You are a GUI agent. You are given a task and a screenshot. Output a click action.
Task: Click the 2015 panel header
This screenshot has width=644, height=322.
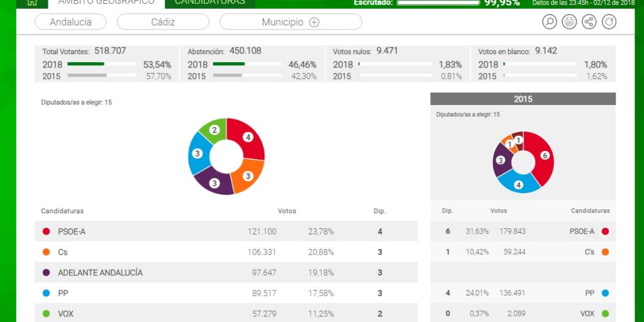click(523, 99)
